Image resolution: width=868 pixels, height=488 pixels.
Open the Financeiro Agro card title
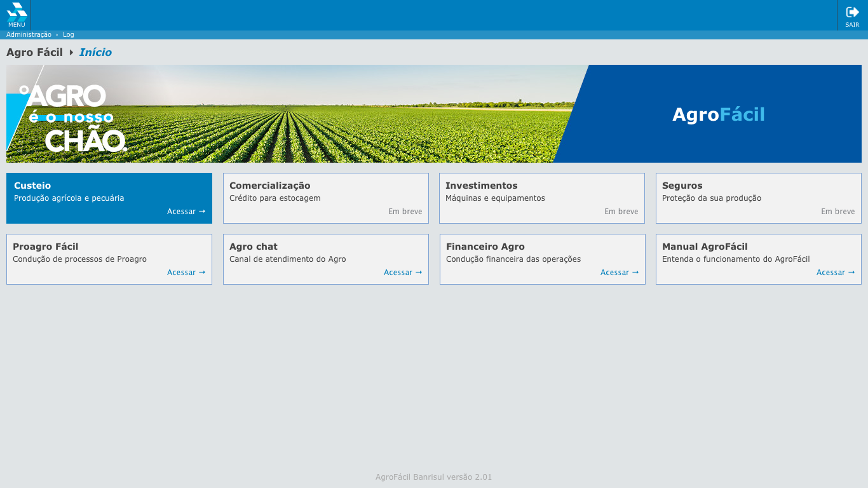click(x=485, y=247)
